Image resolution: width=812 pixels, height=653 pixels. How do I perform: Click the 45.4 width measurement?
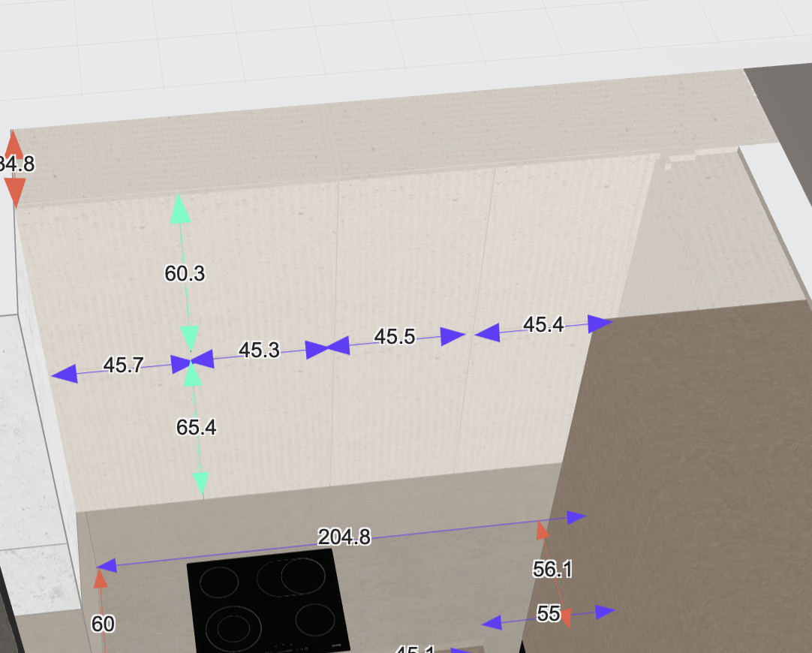pos(543,325)
